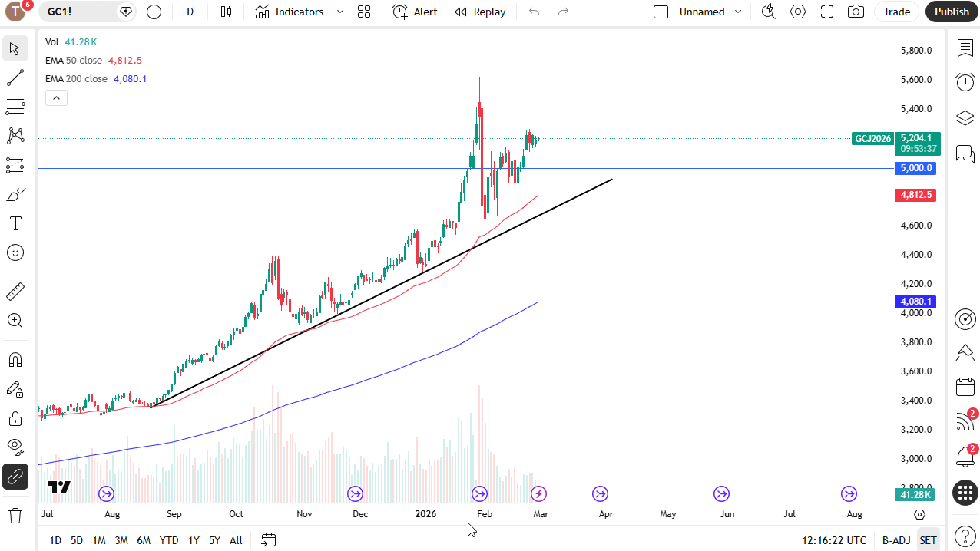Open chart settings hexagon icon
This screenshot has width=980, height=551.
(798, 12)
